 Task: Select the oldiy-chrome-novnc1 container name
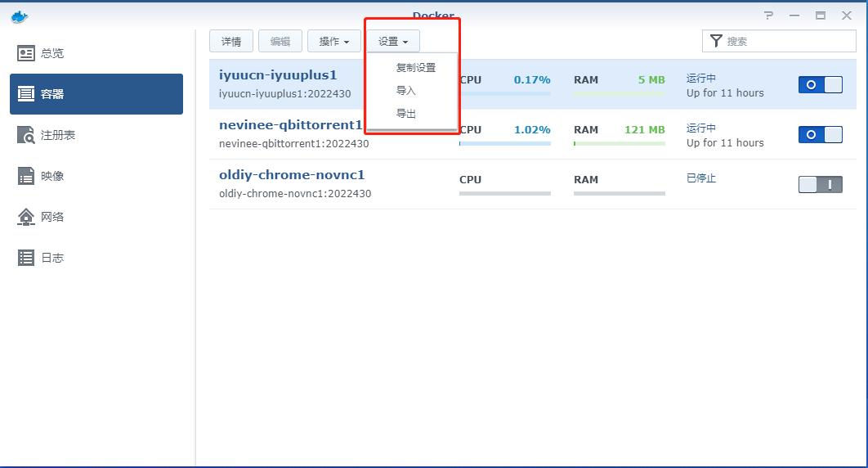tap(292, 174)
